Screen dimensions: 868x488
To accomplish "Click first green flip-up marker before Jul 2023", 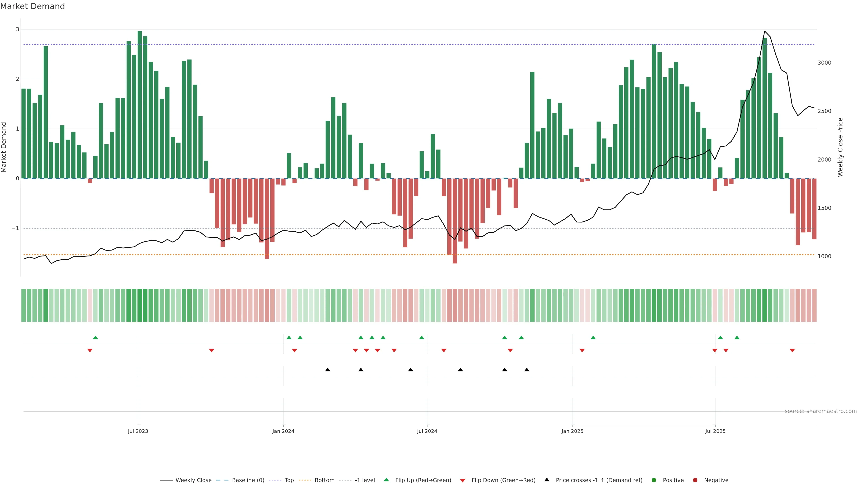I will tap(95, 338).
